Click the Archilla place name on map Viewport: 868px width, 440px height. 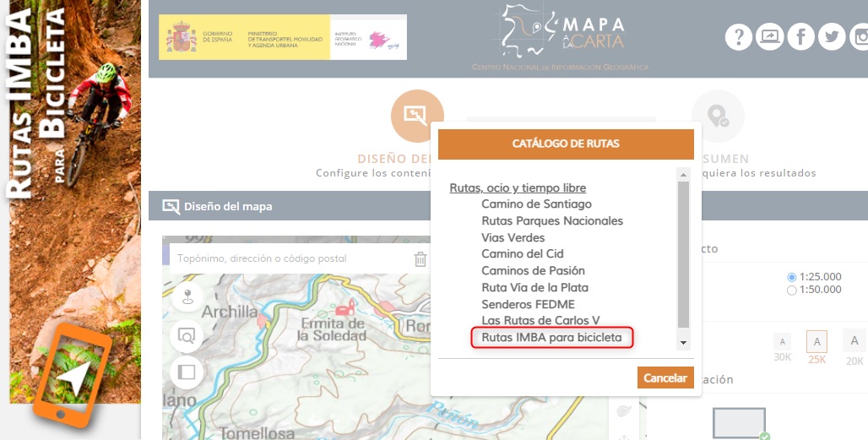[230, 312]
